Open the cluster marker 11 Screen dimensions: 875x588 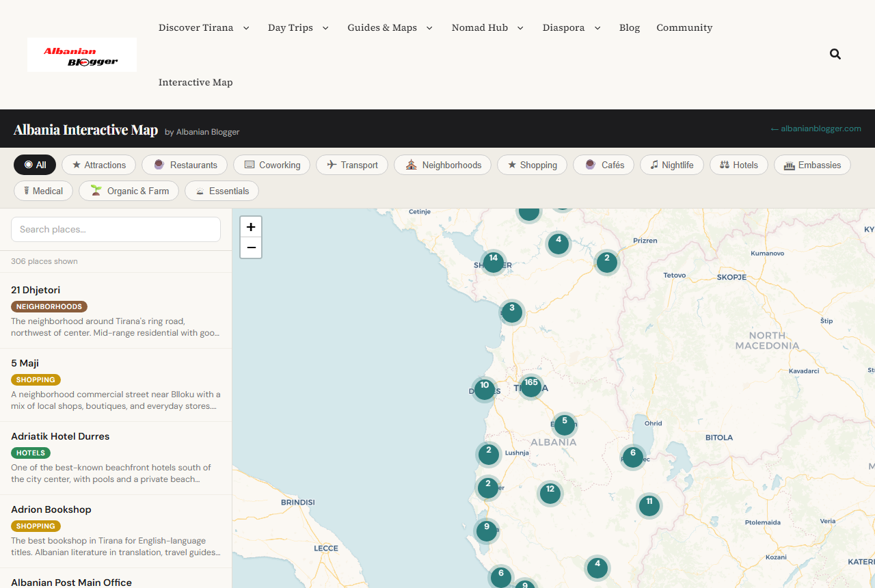pyautogui.click(x=649, y=505)
